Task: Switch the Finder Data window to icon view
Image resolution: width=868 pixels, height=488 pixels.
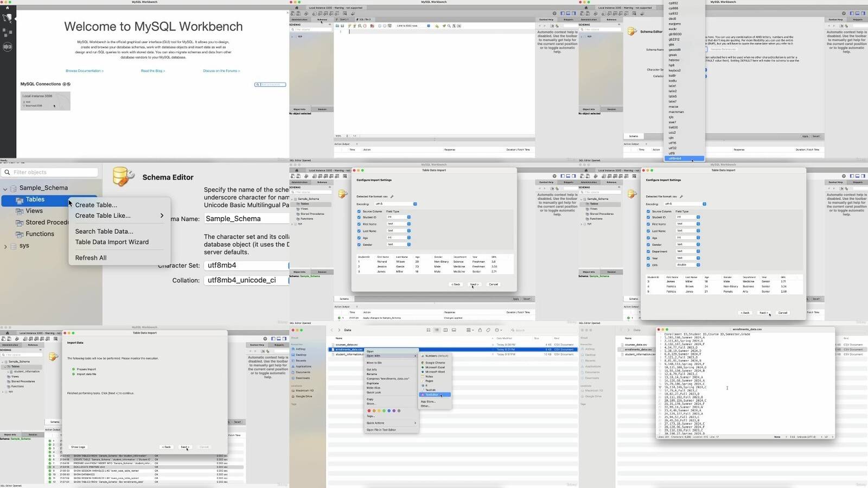Action: [428, 330]
